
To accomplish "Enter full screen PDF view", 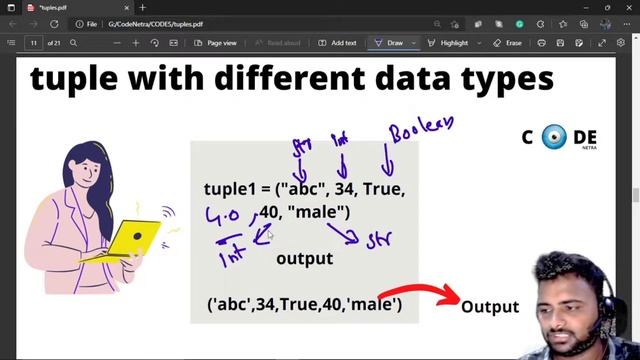I will tap(602, 43).
